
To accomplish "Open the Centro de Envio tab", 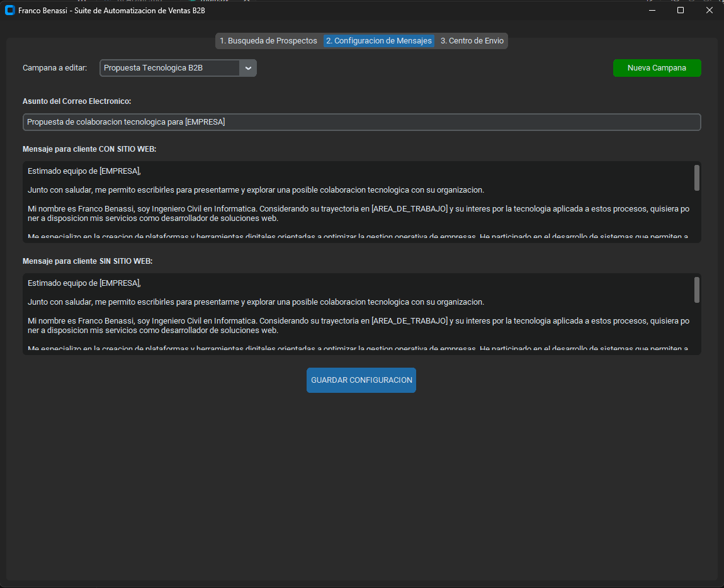I will pyautogui.click(x=472, y=41).
